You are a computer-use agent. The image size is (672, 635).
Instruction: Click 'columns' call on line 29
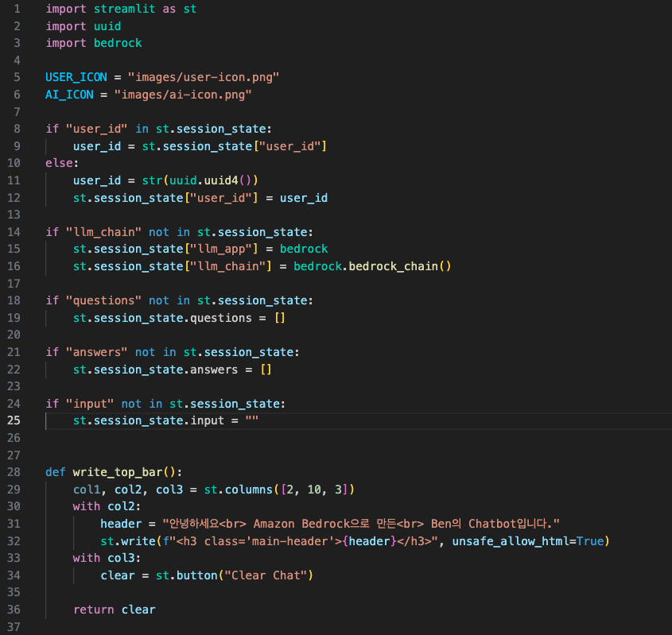(249, 490)
